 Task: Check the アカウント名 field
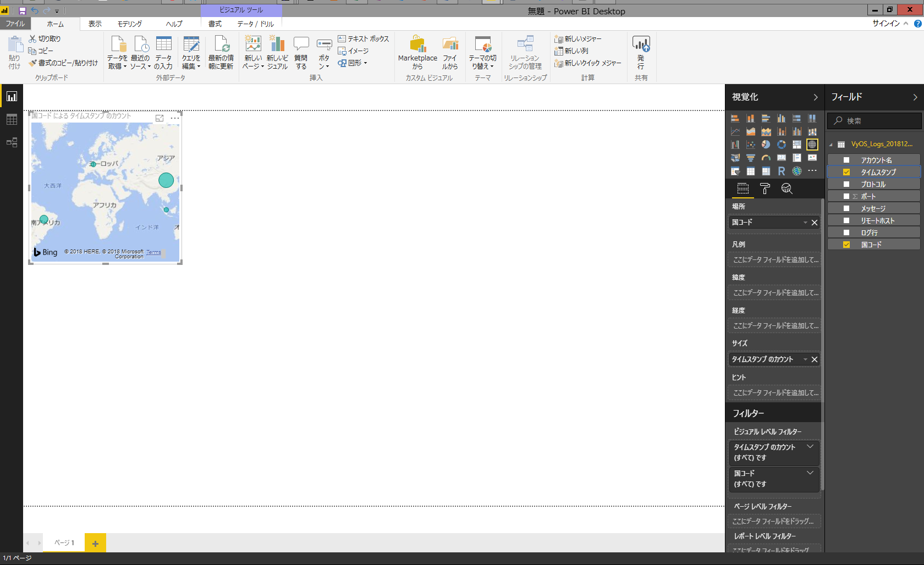[846, 160]
